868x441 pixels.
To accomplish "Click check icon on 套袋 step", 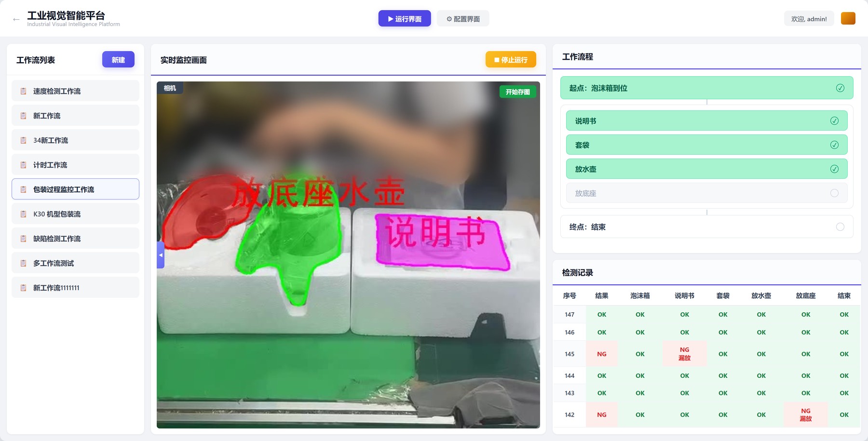I will pos(834,145).
